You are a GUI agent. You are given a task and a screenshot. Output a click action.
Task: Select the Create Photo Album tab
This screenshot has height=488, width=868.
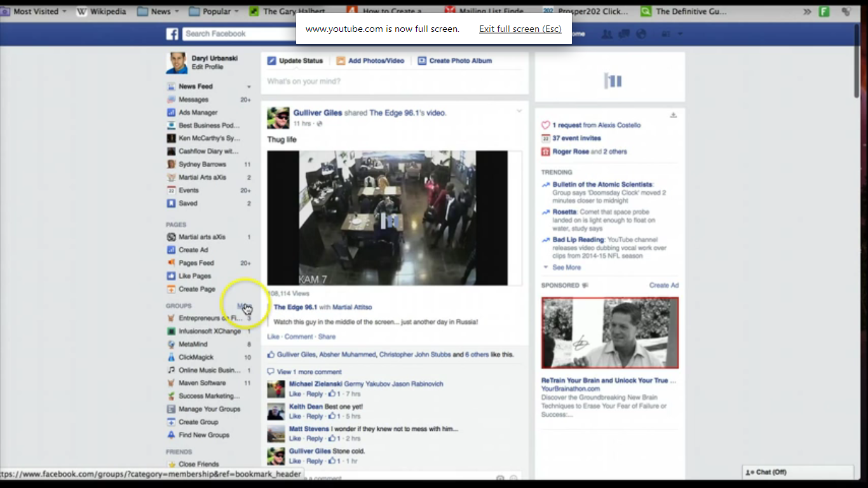(455, 61)
